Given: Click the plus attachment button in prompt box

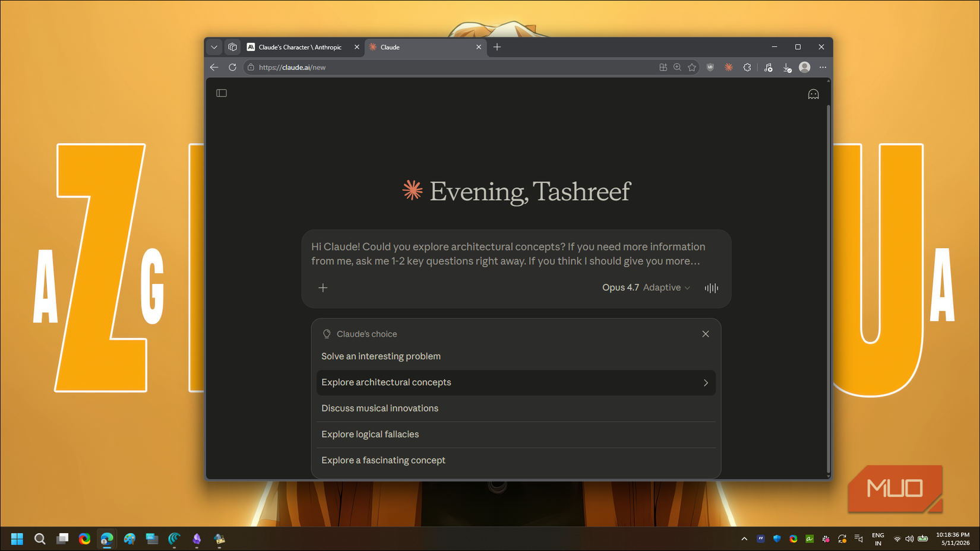Looking at the screenshot, I should 323,288.
